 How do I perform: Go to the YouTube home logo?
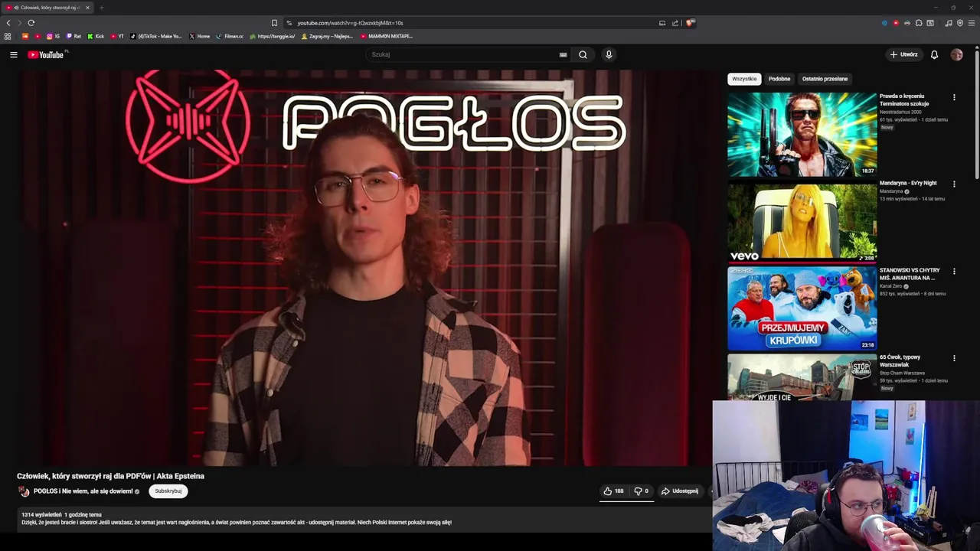point(46,54)
